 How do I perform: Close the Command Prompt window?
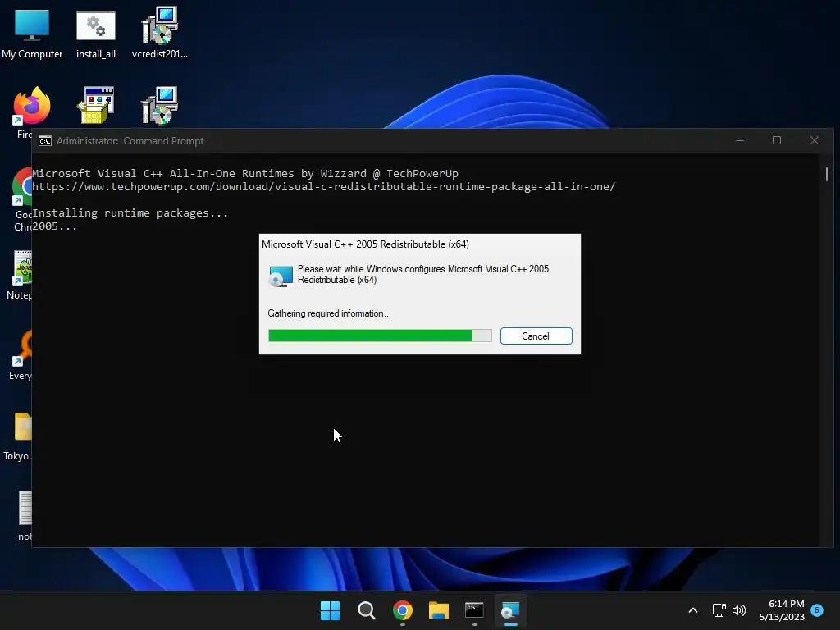(815, 140)
